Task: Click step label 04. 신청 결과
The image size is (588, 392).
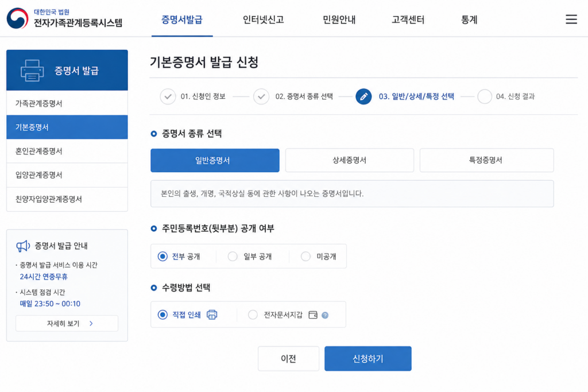Action: [x=515, y=96]
